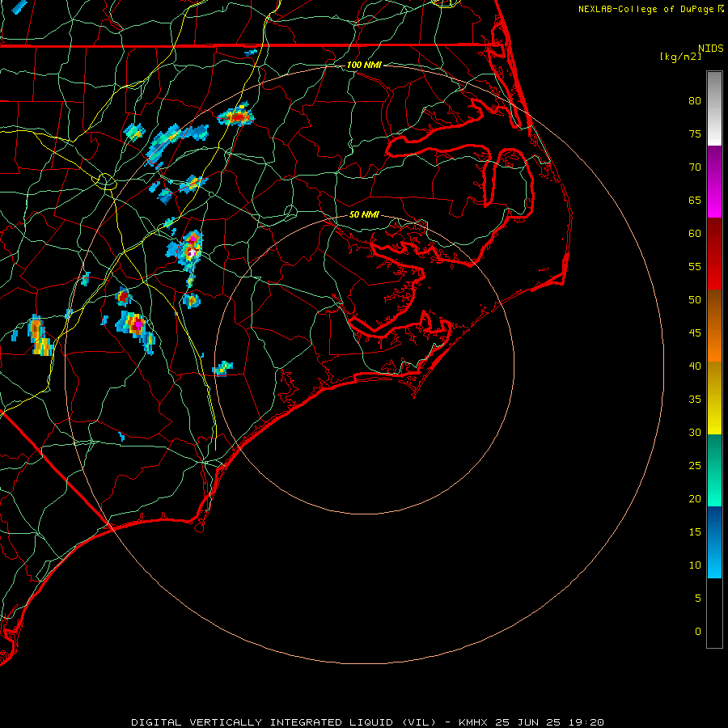This screenshot has height=728, width=728.
Task: Pick the brown-orange legend segment
Action: point(714,325)
